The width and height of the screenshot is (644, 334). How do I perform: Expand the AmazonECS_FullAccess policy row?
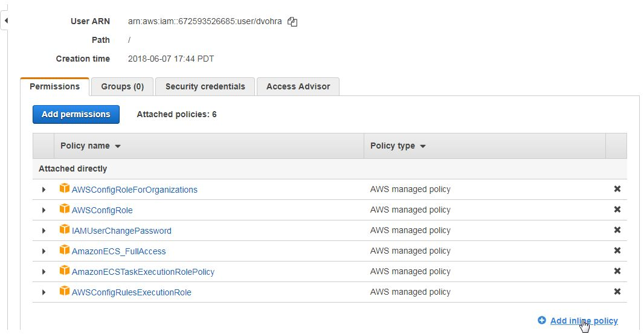tap(43, 251)
